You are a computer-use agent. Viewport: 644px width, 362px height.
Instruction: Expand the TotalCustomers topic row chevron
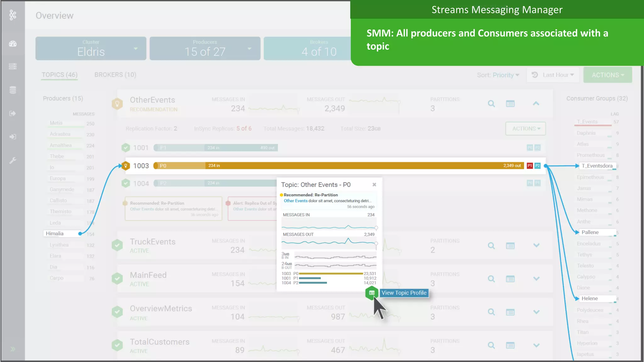536,345
